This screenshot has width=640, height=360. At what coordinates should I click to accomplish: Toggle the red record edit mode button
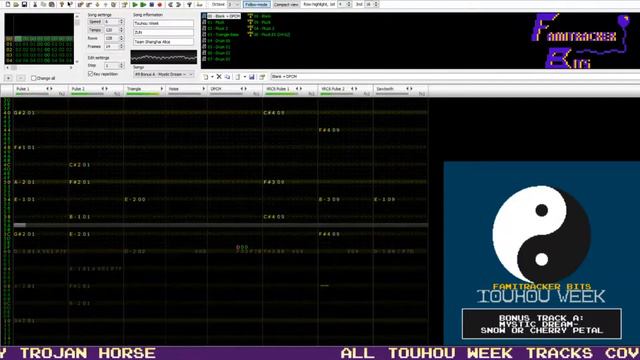tap(160, 4)
